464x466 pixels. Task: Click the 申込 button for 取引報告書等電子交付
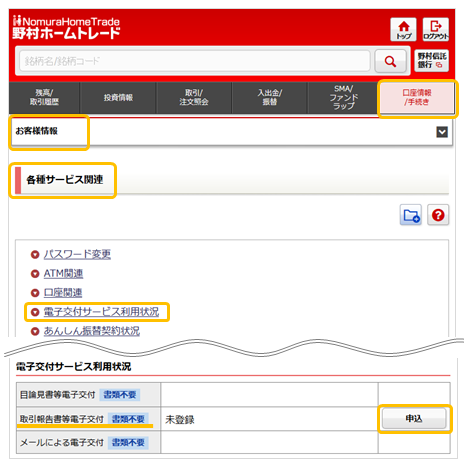click(414, 419)
